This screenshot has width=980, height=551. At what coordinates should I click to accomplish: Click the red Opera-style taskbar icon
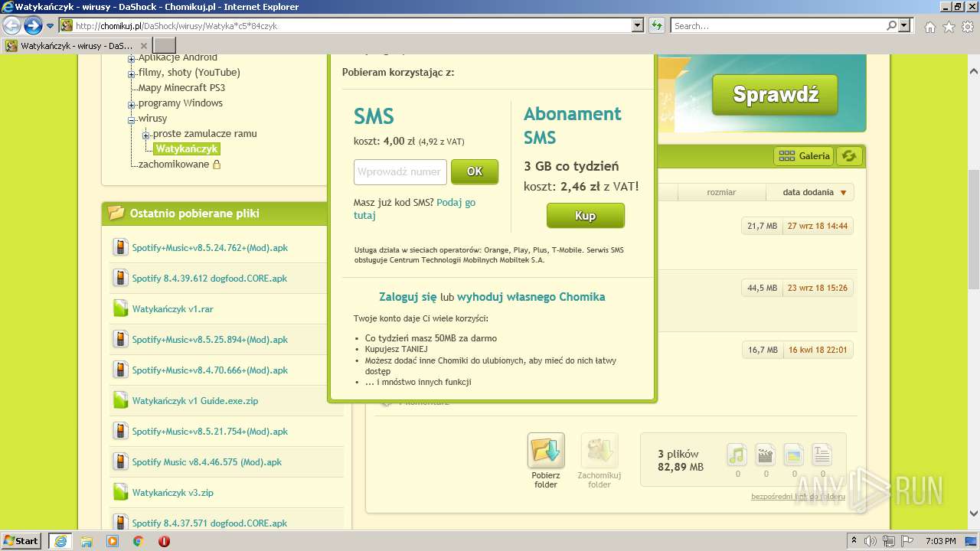[x=164, y=541]
